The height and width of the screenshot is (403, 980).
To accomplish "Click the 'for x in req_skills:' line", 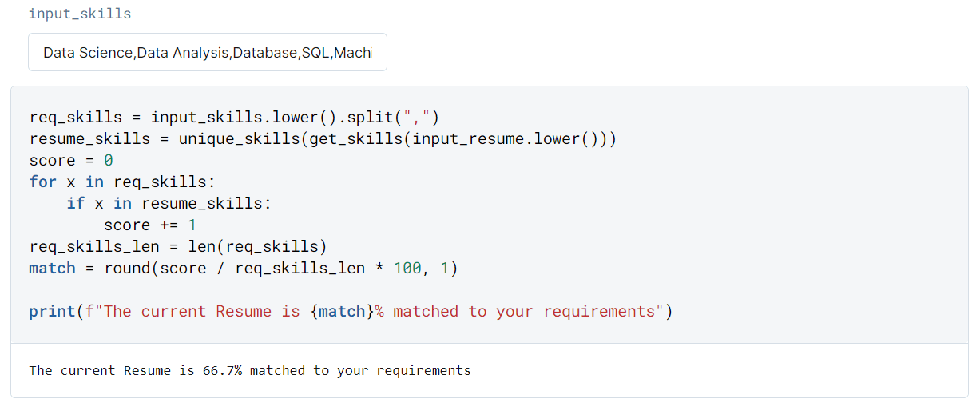I will tap(122, 182).
